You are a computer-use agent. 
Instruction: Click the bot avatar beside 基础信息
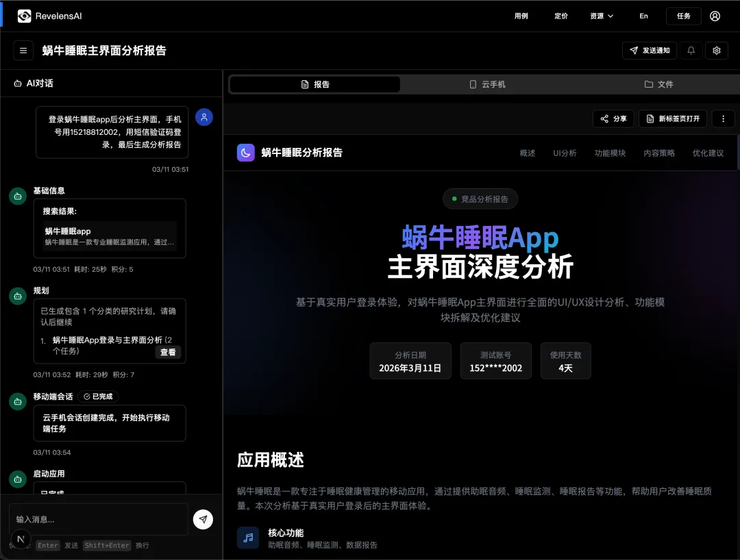[x=18, y=196]
